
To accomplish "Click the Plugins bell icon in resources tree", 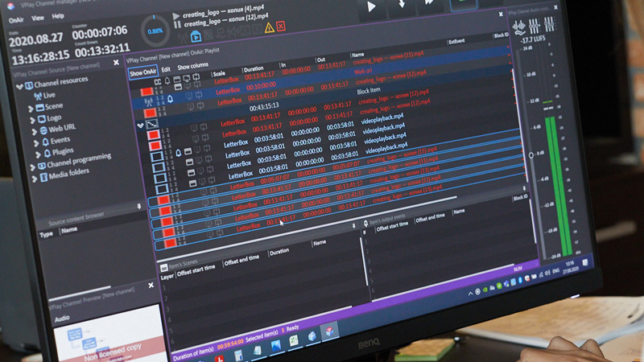I will (x=47, y=153).
